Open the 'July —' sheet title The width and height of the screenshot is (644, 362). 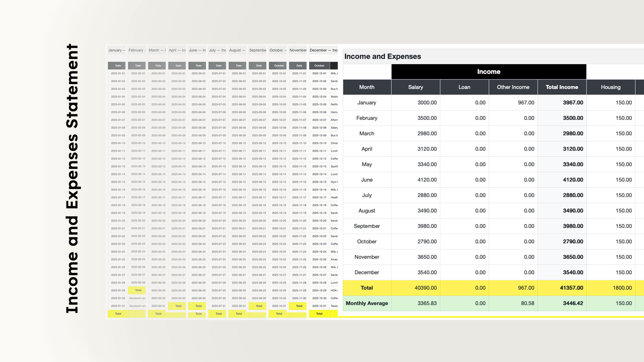pos(217,50)
